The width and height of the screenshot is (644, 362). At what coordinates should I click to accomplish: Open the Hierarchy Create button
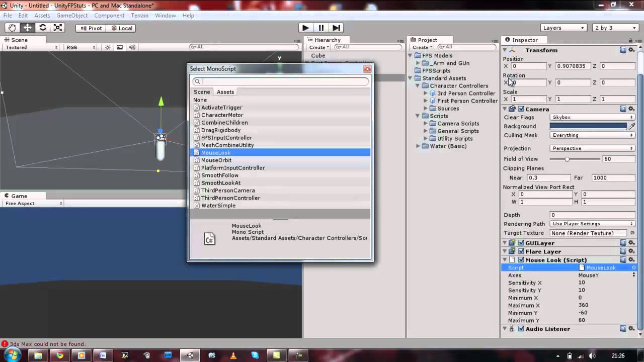click(x=318, y=47)
